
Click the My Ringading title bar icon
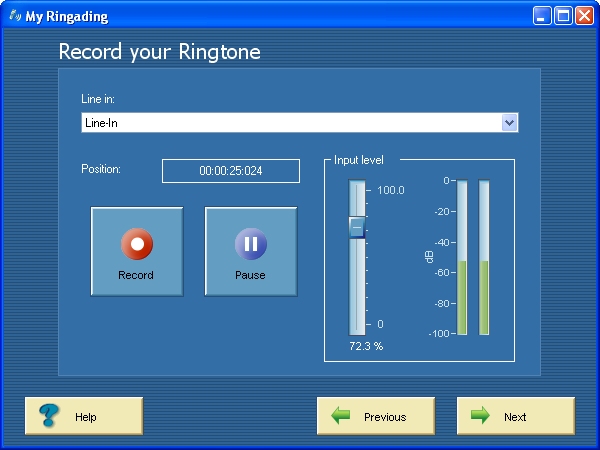(15, 16)
